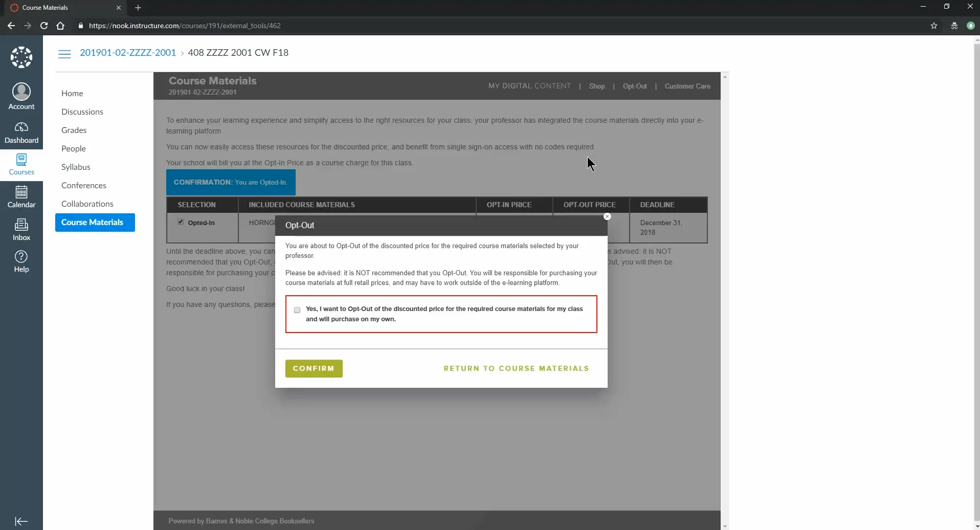Image resolution: width=980 pixels, height=530 pixels.
Task: Open the hamburger navigation menu
Action: [x=64, y=54]
